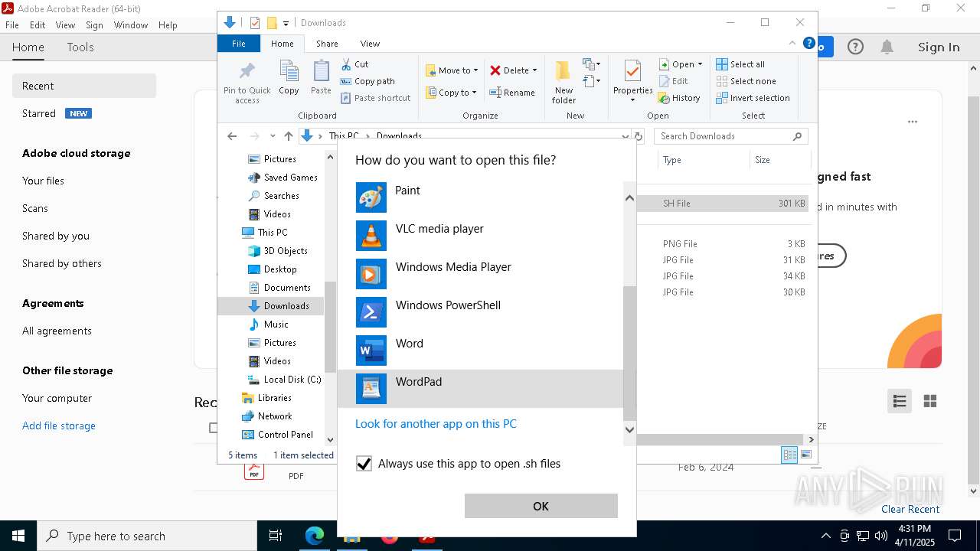Open Look for another app on this PC
980x551 pixels.
pyautogui.click(x=436, y=424)
